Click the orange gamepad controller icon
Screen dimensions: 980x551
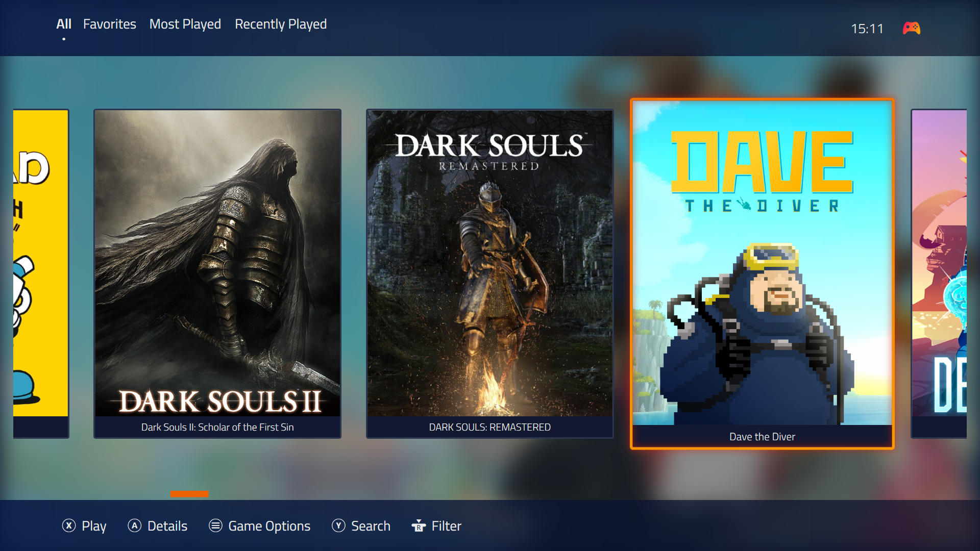(x=911, y=28)
